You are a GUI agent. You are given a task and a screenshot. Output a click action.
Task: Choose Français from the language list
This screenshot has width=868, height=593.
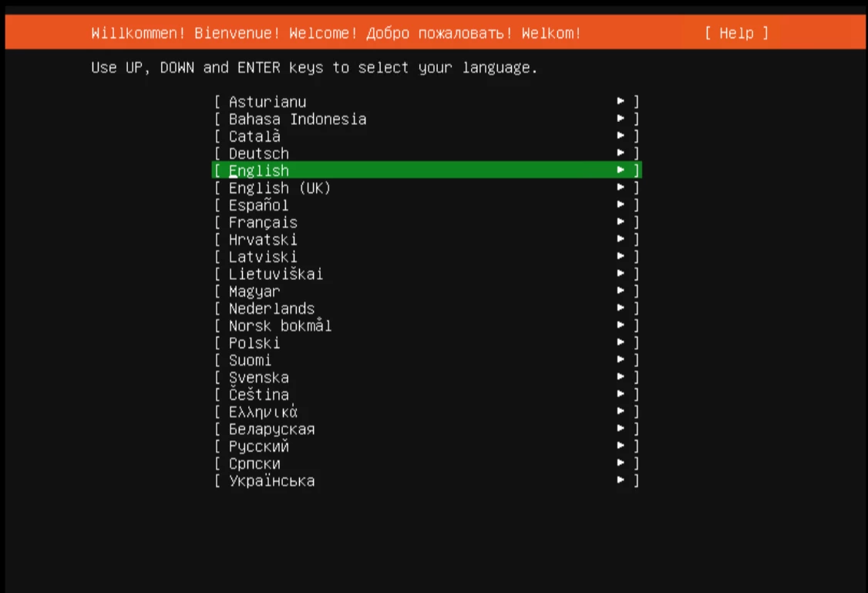pos(427,222)
